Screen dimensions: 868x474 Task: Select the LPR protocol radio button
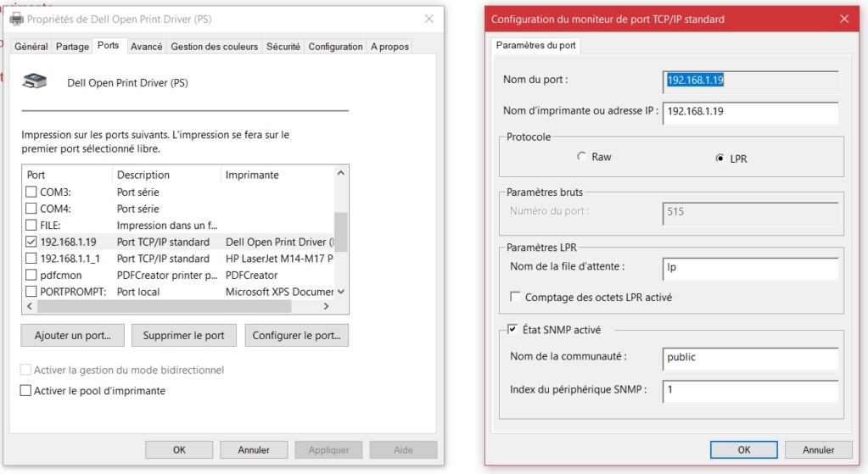(720, 159)
